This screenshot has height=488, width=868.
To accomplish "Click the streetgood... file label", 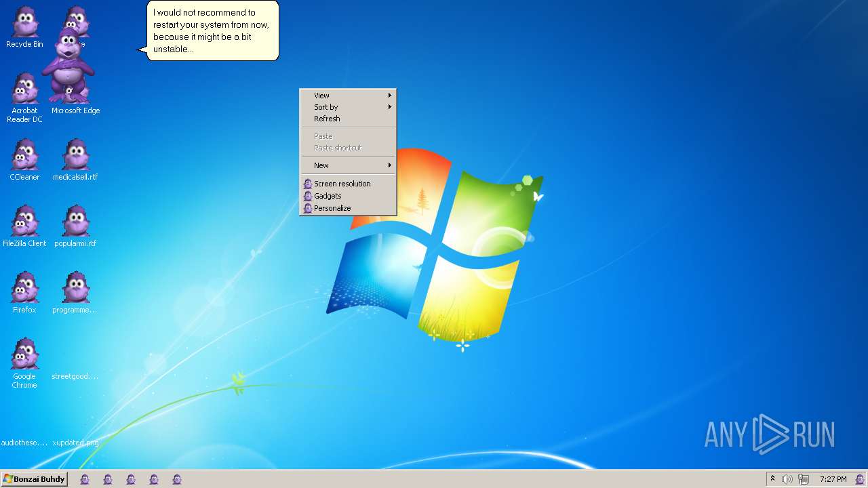I will [75, 376].
